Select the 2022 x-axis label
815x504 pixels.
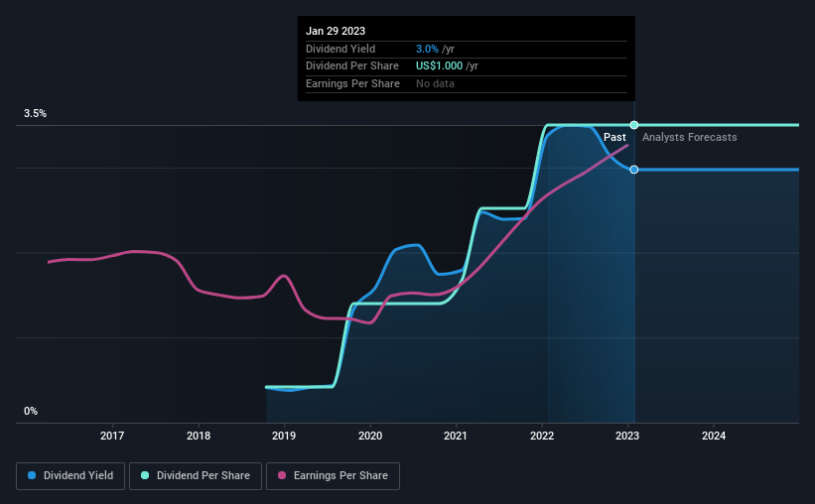(x=542, y=436)
